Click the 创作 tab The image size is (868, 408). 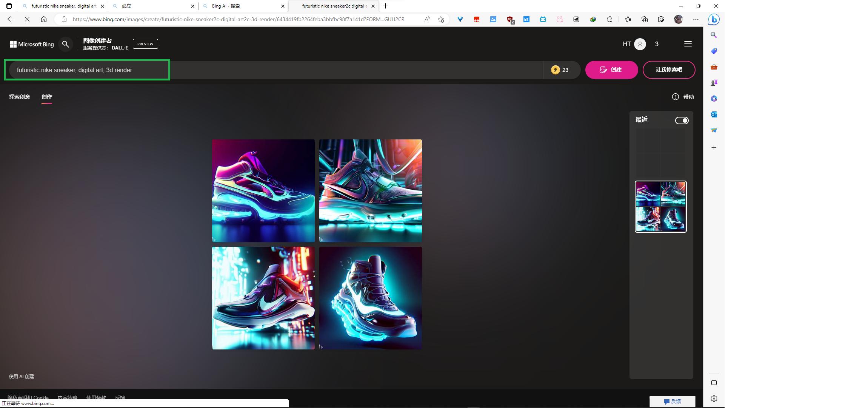tap(46, 96)
